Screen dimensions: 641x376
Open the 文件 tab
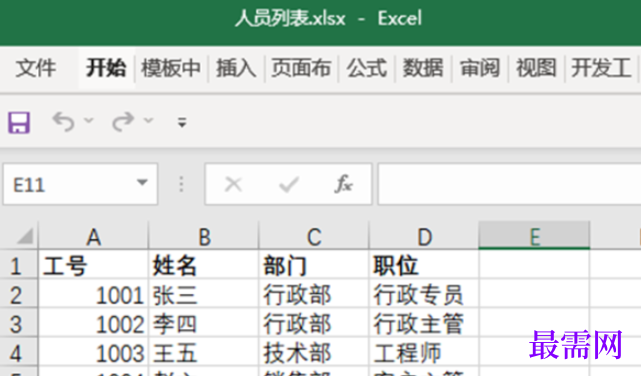click(36, 68)
